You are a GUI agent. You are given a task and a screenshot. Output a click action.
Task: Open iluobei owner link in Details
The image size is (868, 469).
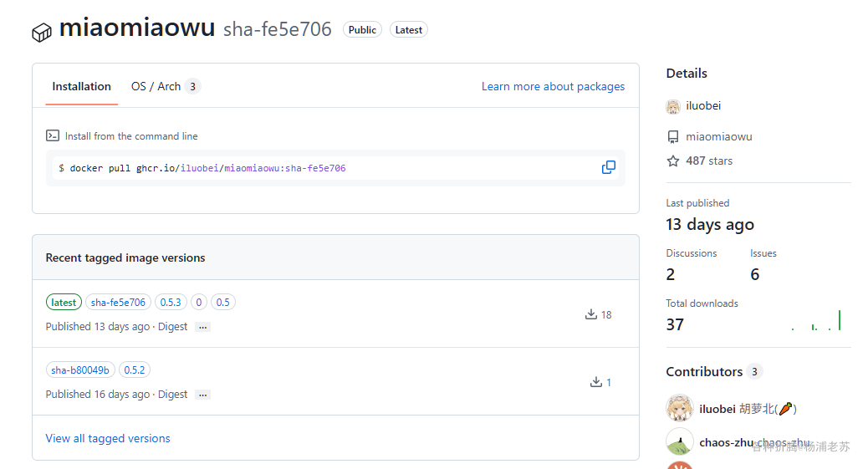tap(703, 106)
